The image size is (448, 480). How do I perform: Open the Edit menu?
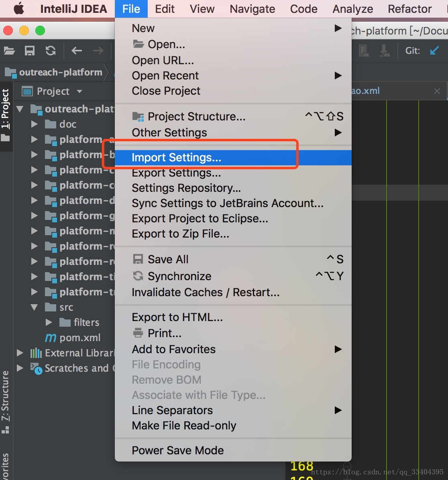pos(165,9)
